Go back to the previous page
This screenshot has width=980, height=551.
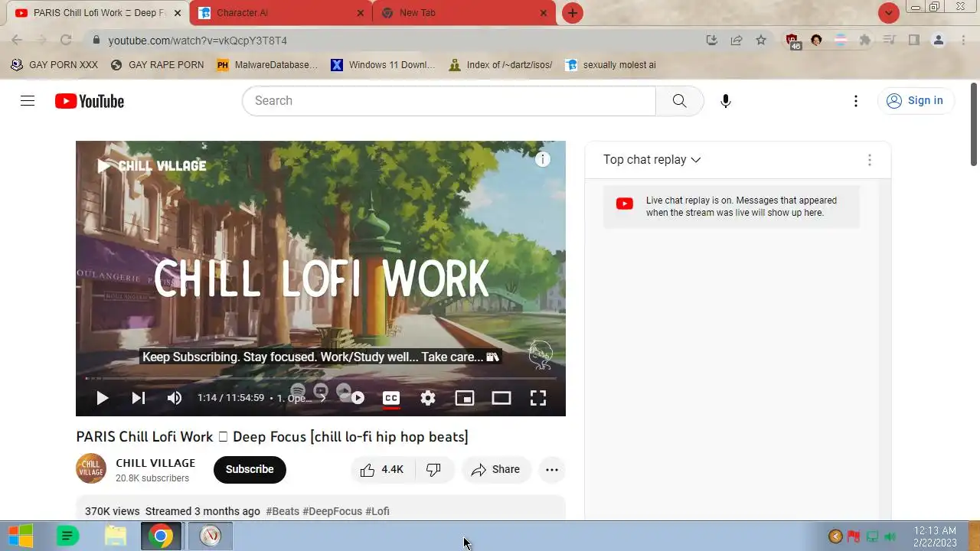pos(17,40)
